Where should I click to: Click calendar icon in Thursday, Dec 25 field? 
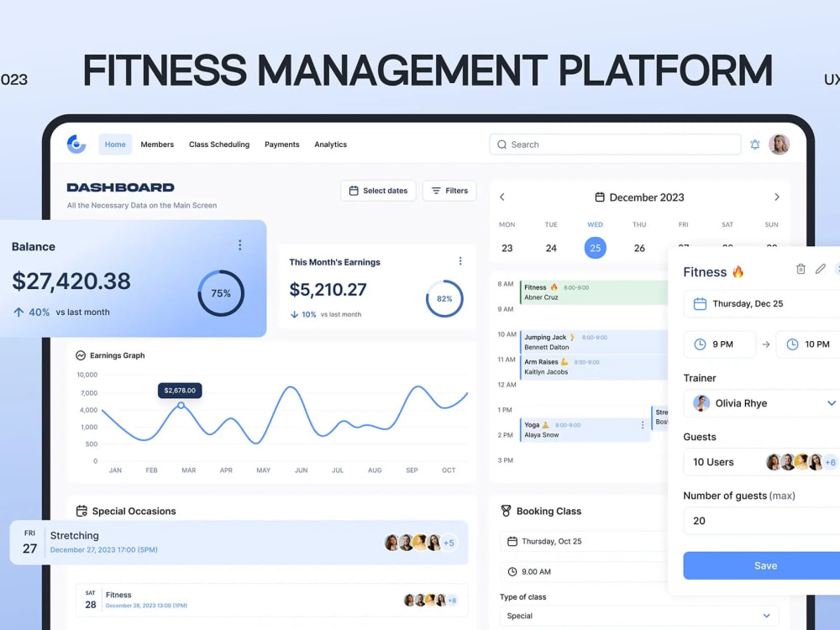tap(700, 304)
